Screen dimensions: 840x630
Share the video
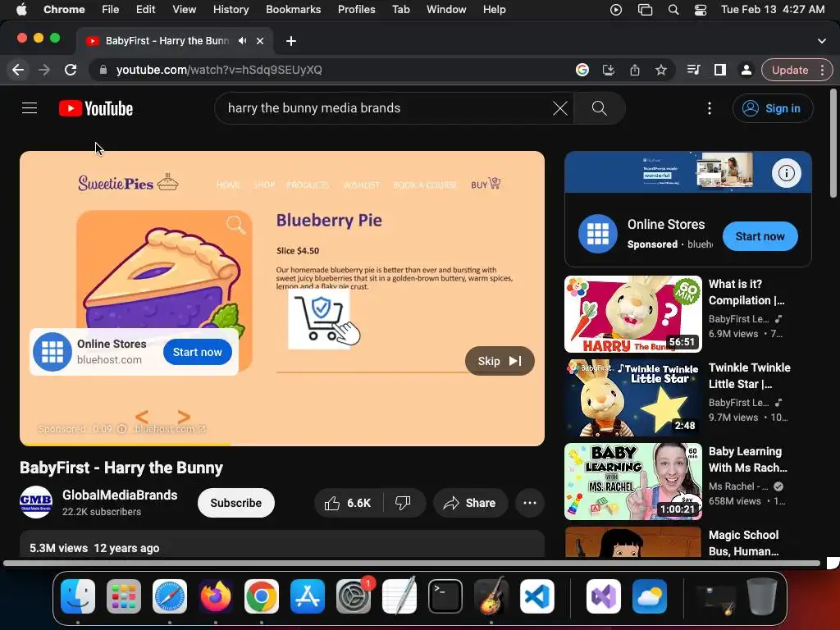click(x=470, y=503)
